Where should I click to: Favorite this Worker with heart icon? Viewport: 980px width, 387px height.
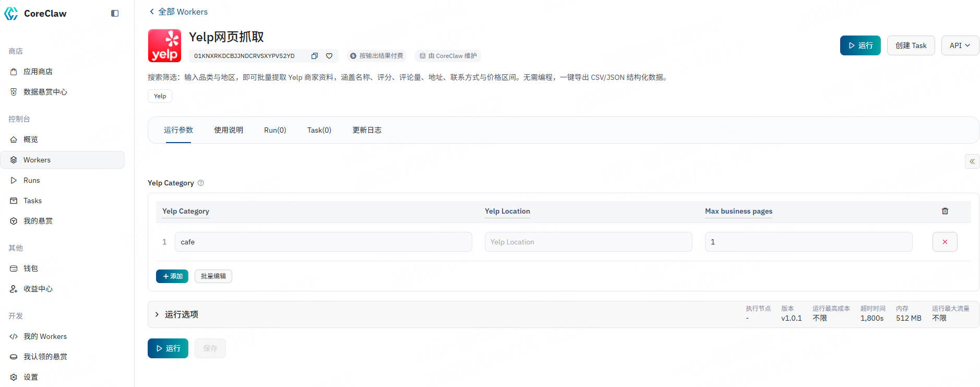[329, 56]
